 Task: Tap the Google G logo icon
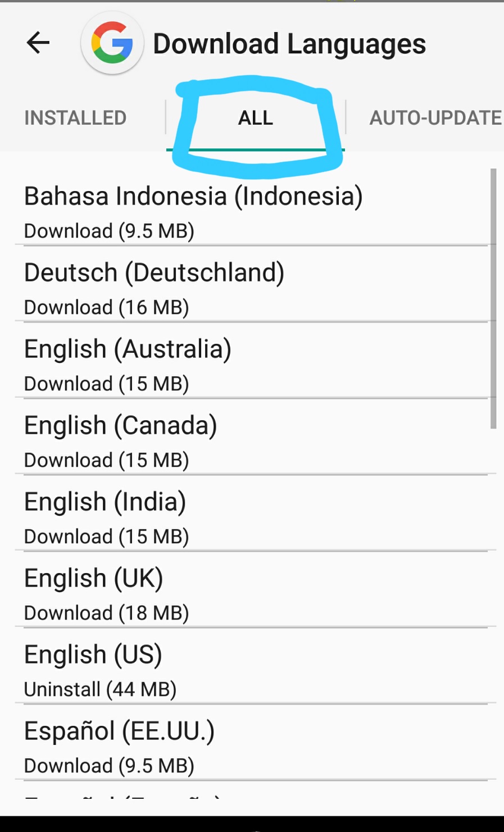point(112,43)
